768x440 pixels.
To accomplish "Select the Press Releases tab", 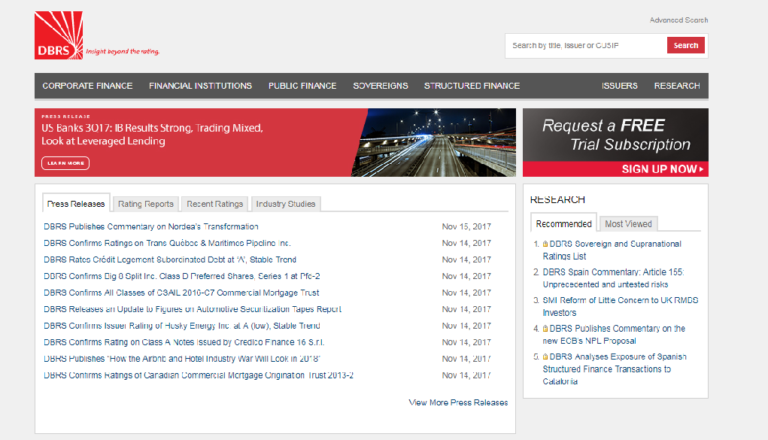I will (x=76, y=203).
